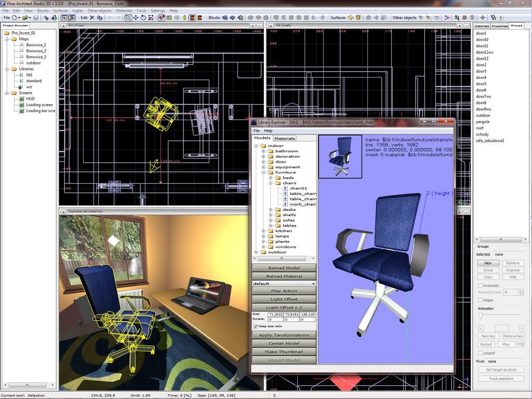
Task: Collapse the furniture folder node
Action: 263,172
